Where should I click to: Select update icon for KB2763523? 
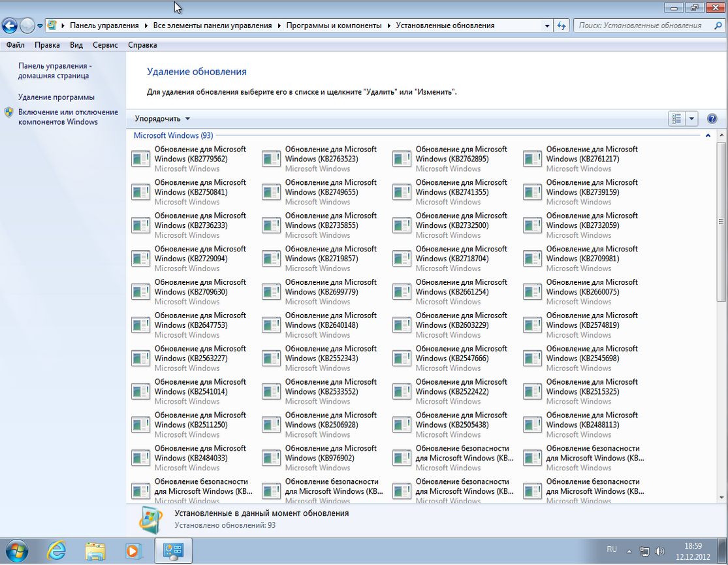[271, 159]
